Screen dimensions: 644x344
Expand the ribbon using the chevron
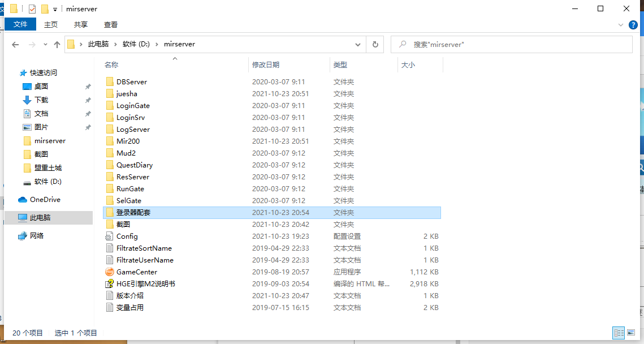click(x=621, y=25)
